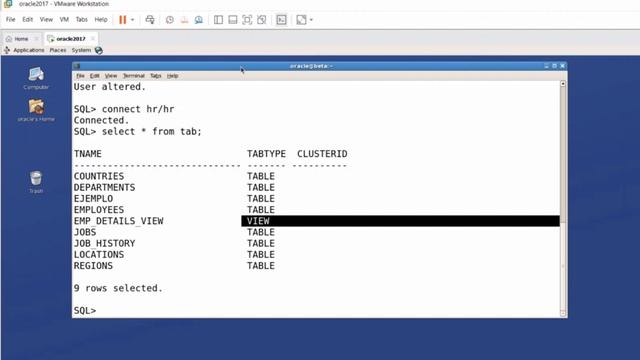Click the EMP_DETAILS_VIEW name
Image resolution: width=640 pixels, height=360 pixels.
coord(118,221)
